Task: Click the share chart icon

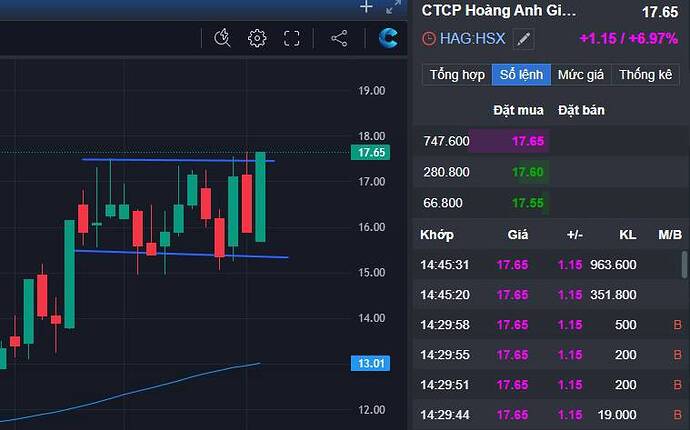Action: (x=339, y=38)
